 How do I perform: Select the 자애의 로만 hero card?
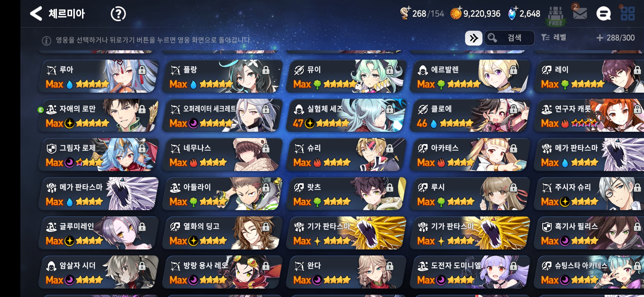tap(98, 115)
